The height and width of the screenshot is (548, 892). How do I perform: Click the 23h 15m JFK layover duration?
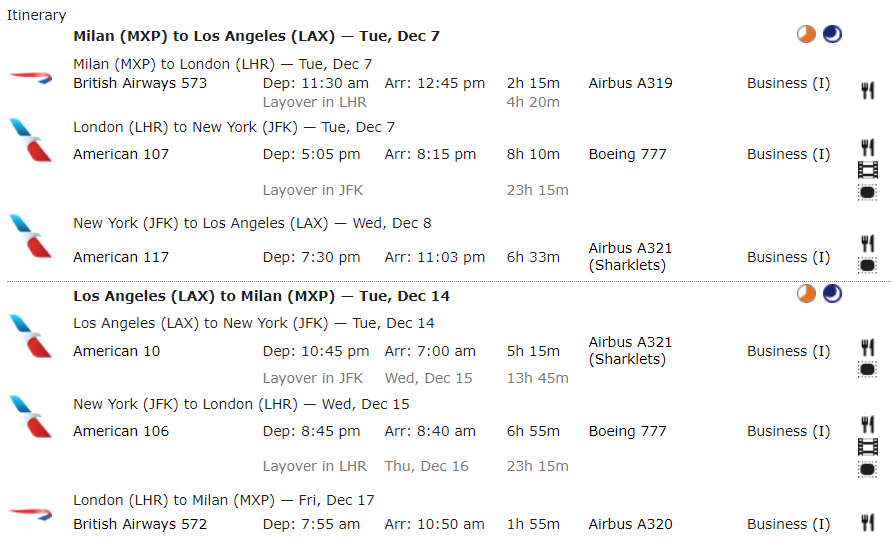pyautogui.click(x=537, y=190)
